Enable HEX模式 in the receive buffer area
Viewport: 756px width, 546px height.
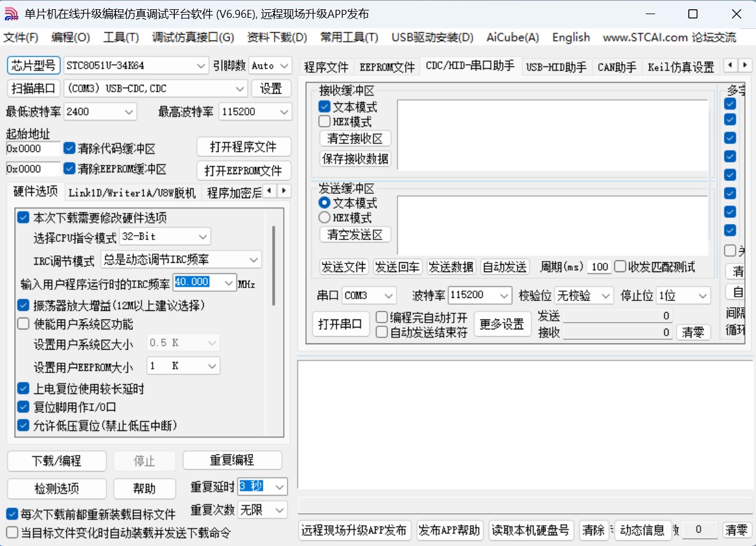(324, 121)
